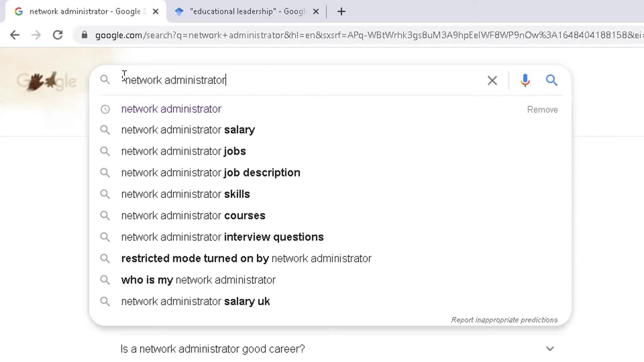Screen dimensions: 644x362
Task: Click the browser back arrow
Action: tap(15, 35)
